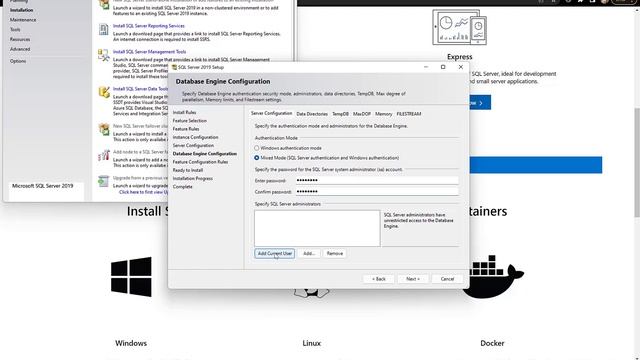Screen dimensions: 640x360
Task: Focus the Confirm password field
Action: pos(376,191)
